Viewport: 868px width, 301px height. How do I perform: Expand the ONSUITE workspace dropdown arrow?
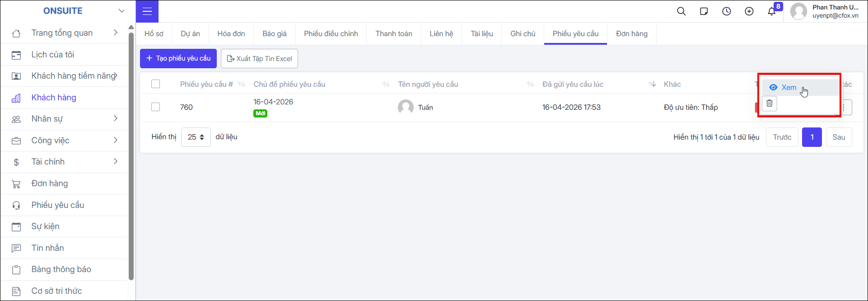pyautogui.click(x=121, y=11)
